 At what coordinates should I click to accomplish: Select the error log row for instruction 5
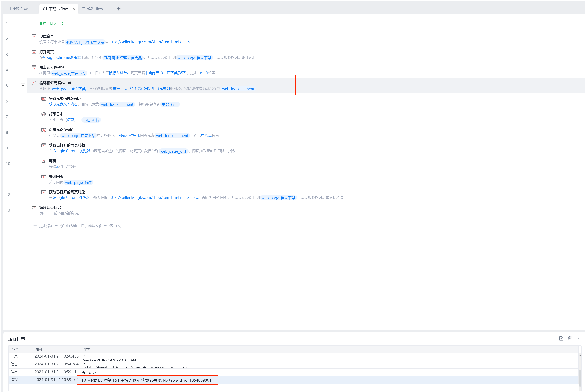tap(147, 380)
